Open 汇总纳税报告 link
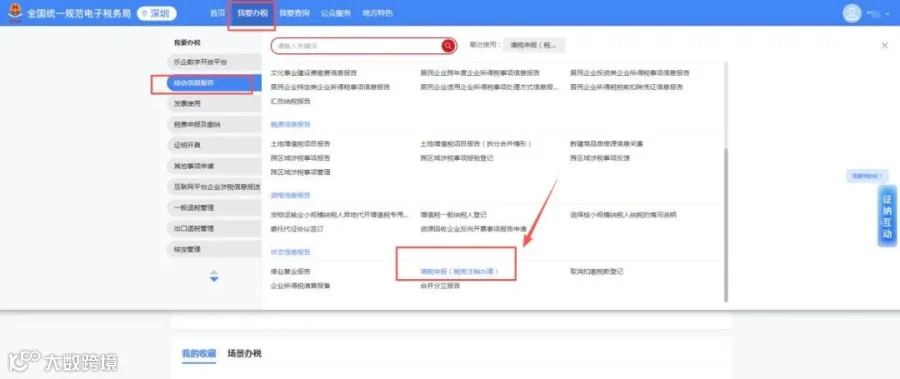 click(290, 101)
